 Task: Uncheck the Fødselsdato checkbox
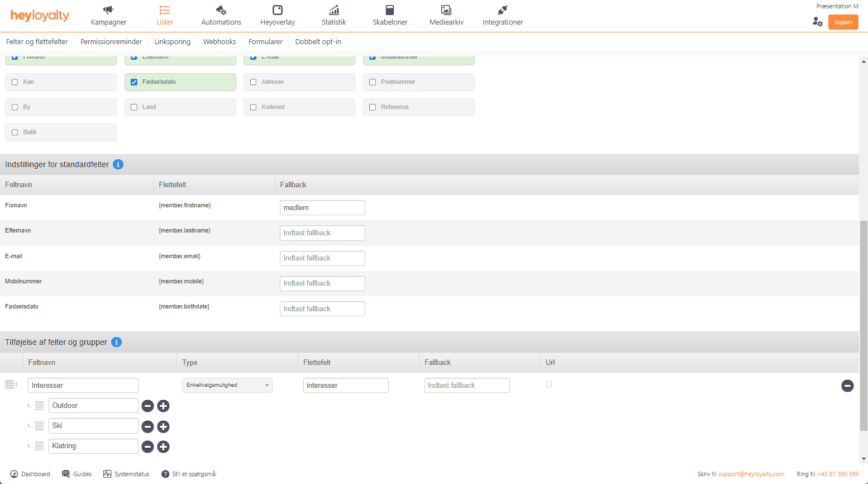134,82
